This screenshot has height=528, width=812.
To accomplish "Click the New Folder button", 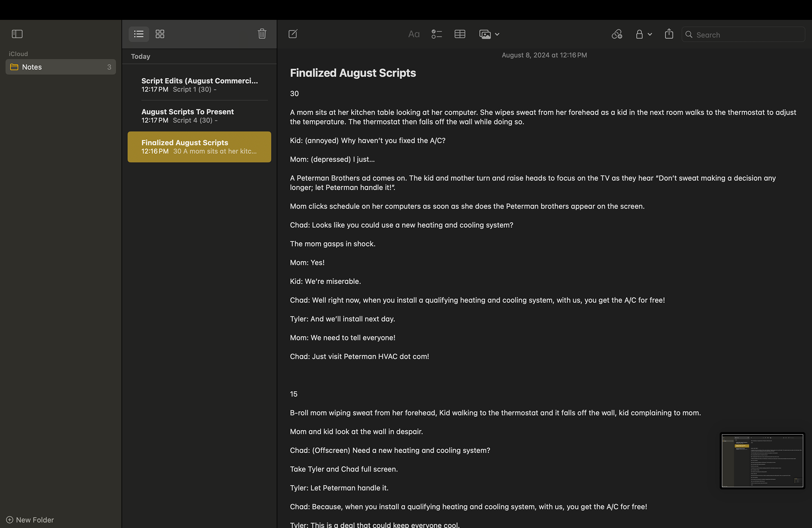I will [x=30, y=520].
